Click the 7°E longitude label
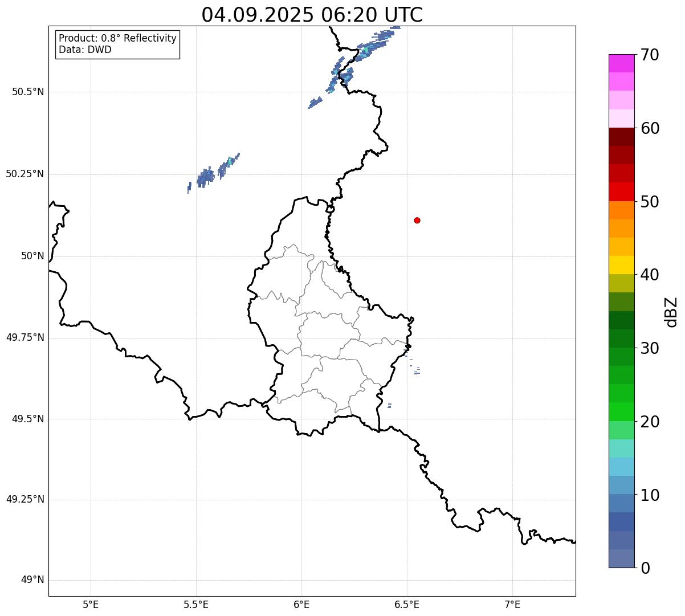 [512, 605]
